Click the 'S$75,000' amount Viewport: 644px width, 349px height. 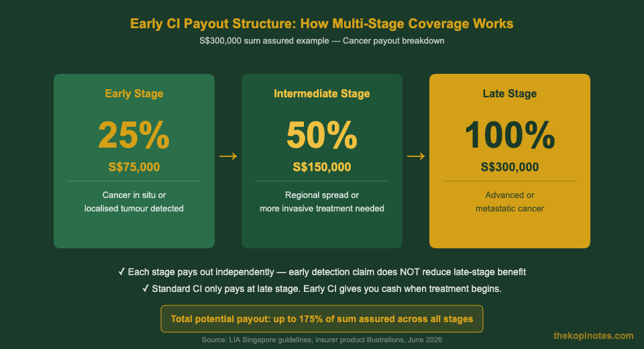coord(134,167)
